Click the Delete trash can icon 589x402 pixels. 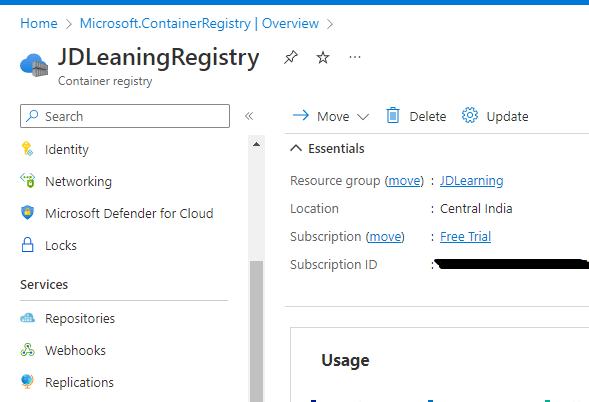pyautogui.click(x=393, y=115)
